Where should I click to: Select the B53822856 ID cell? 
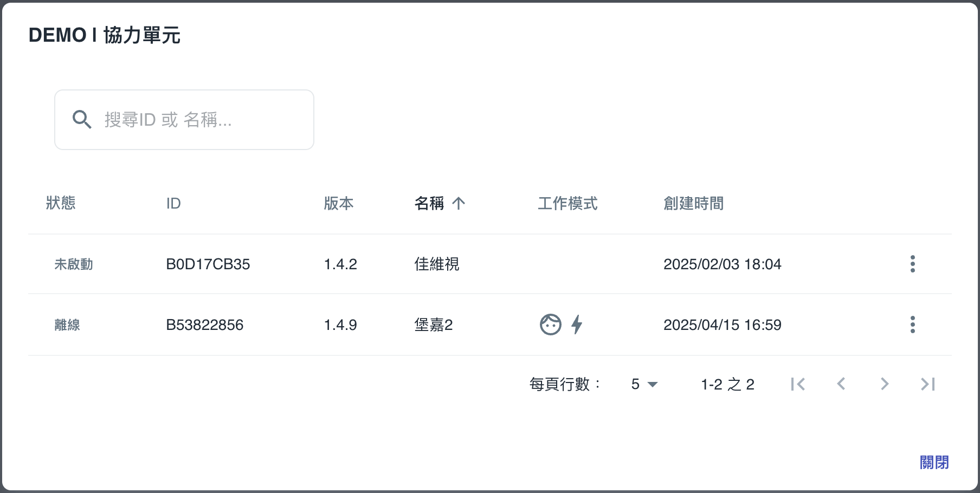(204, 325)
